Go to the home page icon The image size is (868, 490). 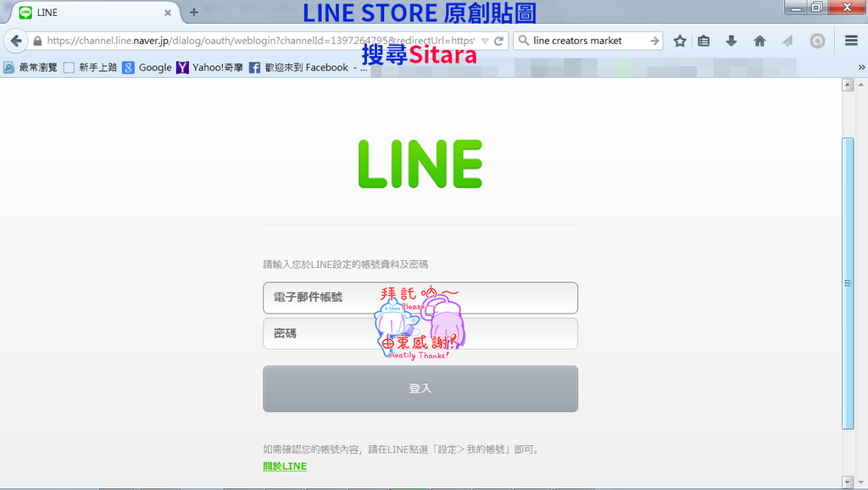[759, 41]
